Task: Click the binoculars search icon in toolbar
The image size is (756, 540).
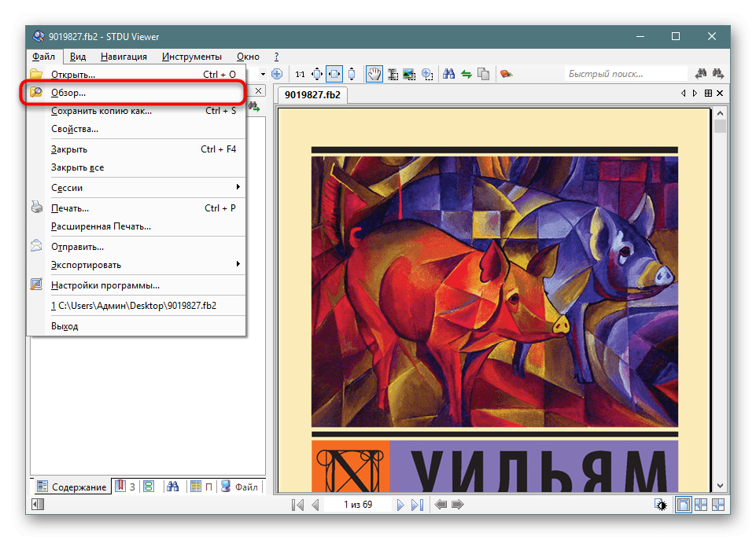Action: coord(449,75)
